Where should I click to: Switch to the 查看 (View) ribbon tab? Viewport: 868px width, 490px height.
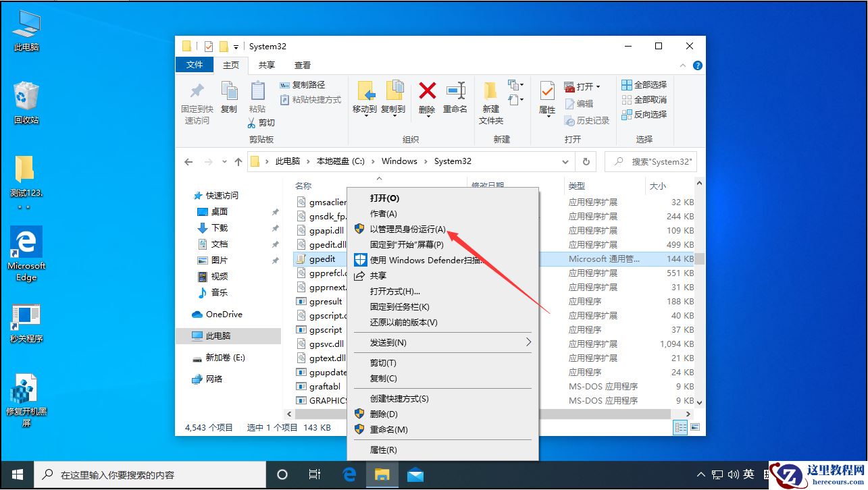(x=302, y=65)
